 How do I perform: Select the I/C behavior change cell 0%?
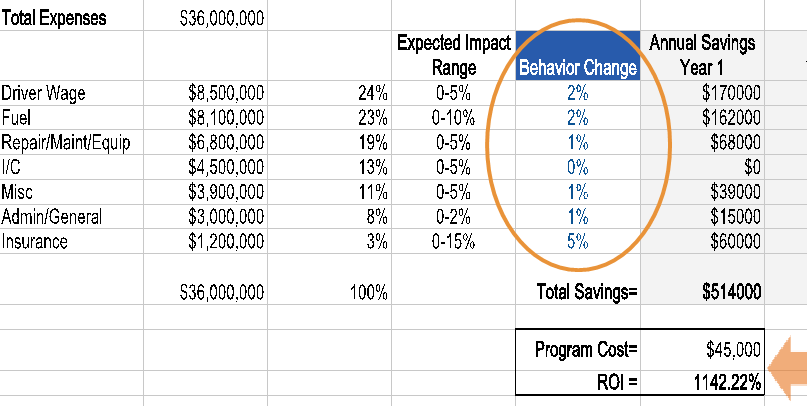pos(577,167)
